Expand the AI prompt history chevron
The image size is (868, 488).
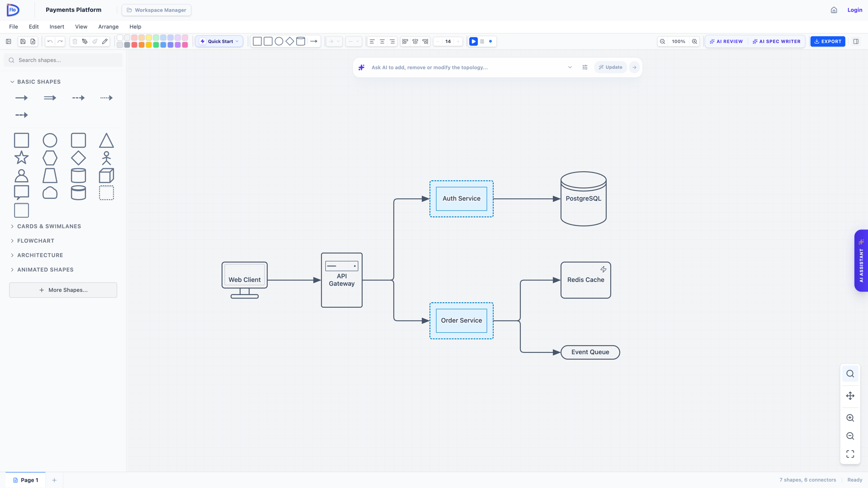pos(570,67)
